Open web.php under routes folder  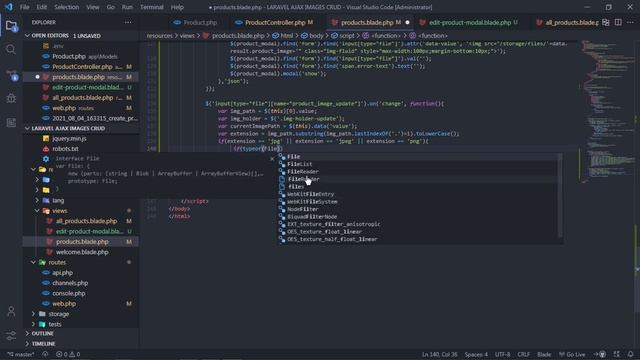click(x=64, y=304)
